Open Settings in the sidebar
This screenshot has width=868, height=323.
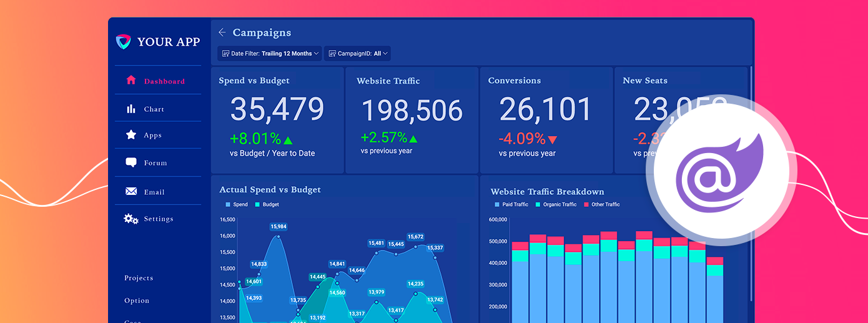(x=158, y=219)
